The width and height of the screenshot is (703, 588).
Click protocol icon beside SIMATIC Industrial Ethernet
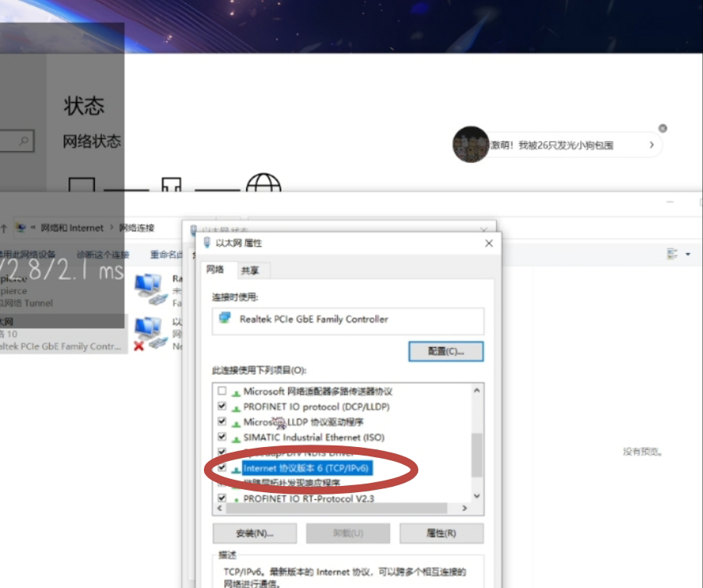(x=236, y=438)
